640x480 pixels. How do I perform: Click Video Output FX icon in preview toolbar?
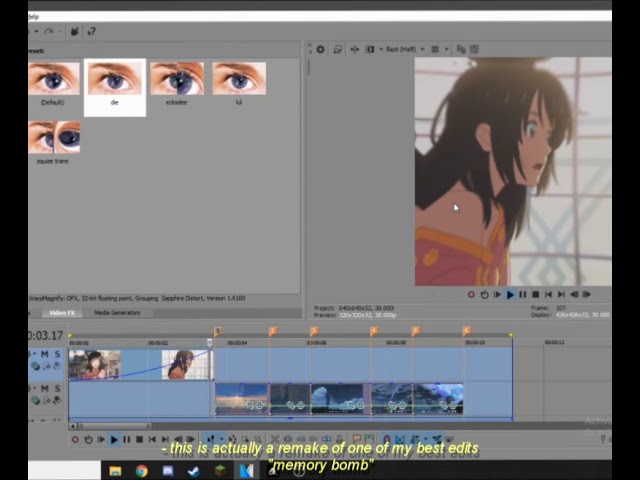point(354,49)
